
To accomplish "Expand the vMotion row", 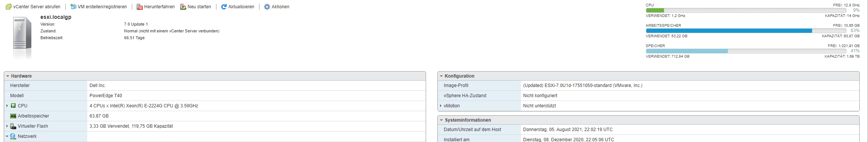I will (x=441, y=106).
